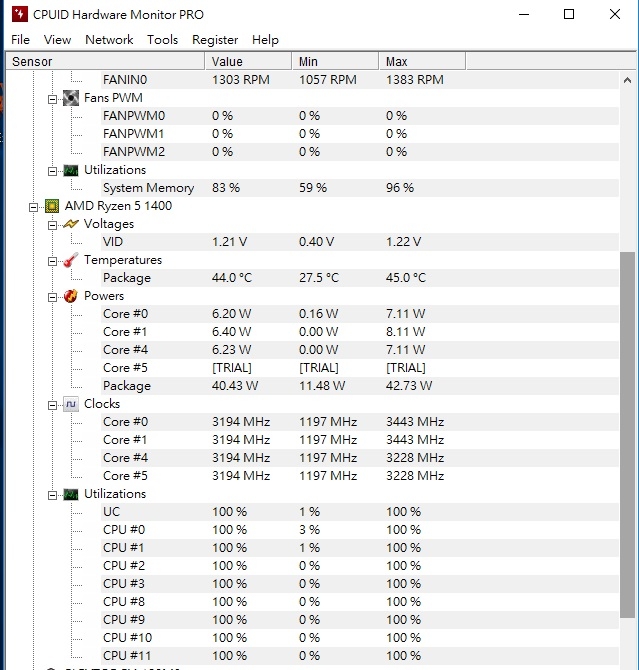Select the Powers Core #4 row
639x670 pixels.
(359, 350)
